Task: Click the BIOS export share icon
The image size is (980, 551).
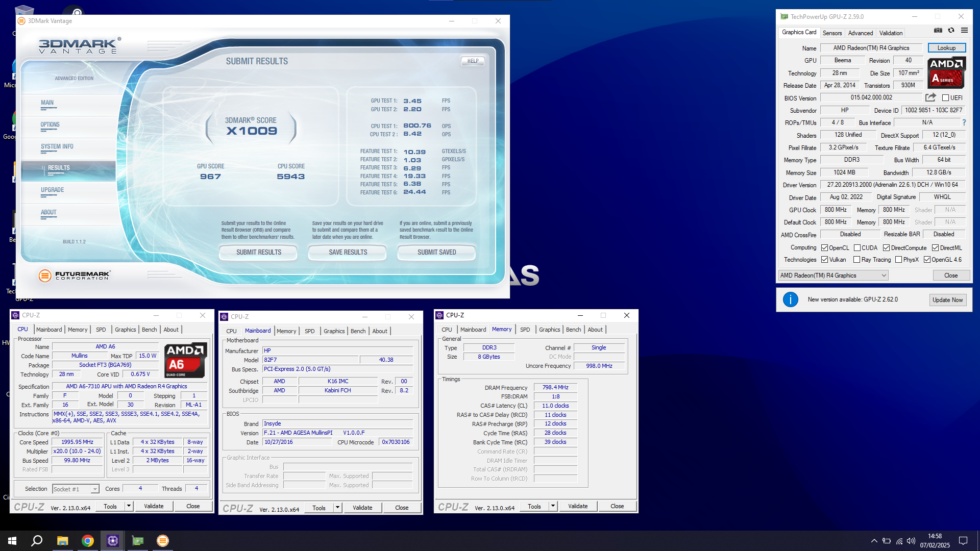Action: (x=930, y=97)
